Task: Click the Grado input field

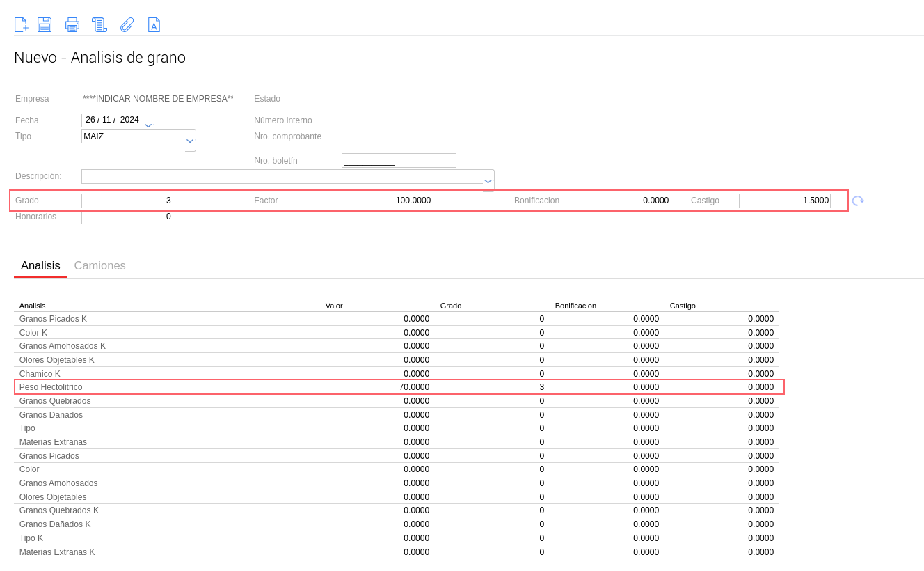Action: 127,201
